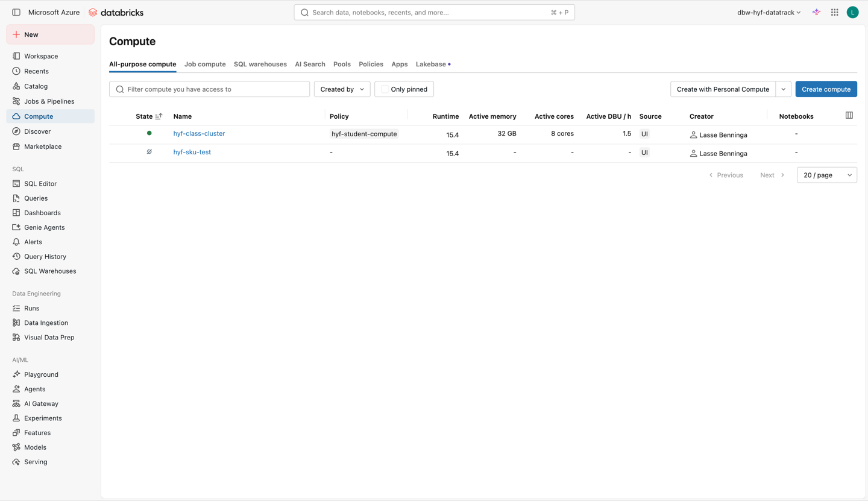Open Dashboards in the sidebar

(50, 213)
